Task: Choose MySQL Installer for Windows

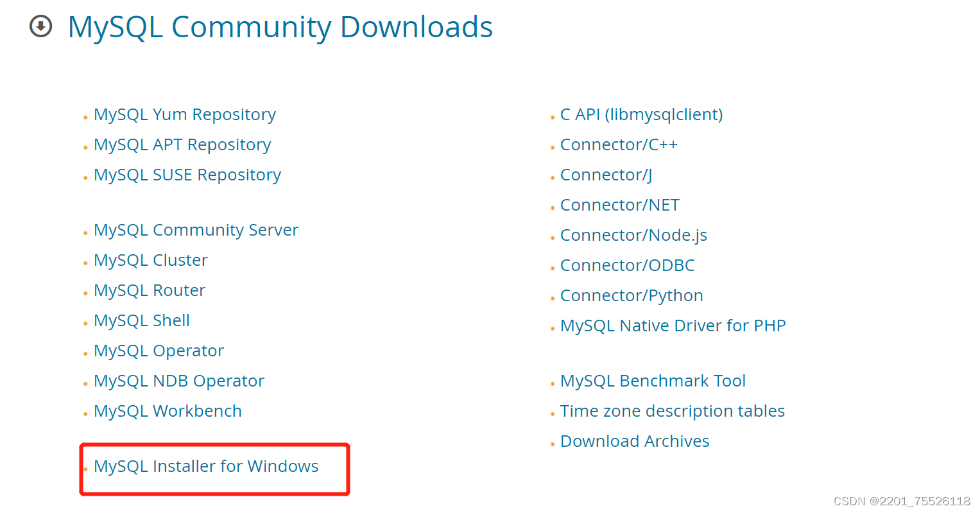Action: [x=206, y=466]
